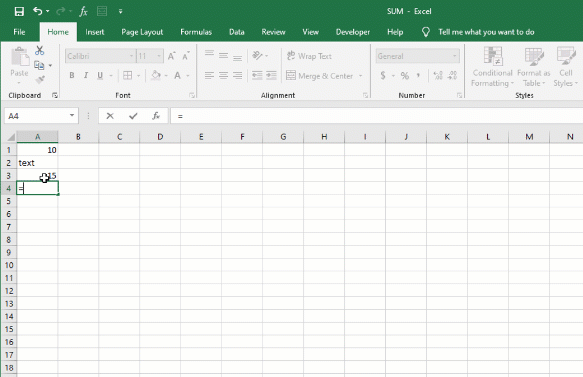
Task: Toggle Wrap Text
Action: 309,56
